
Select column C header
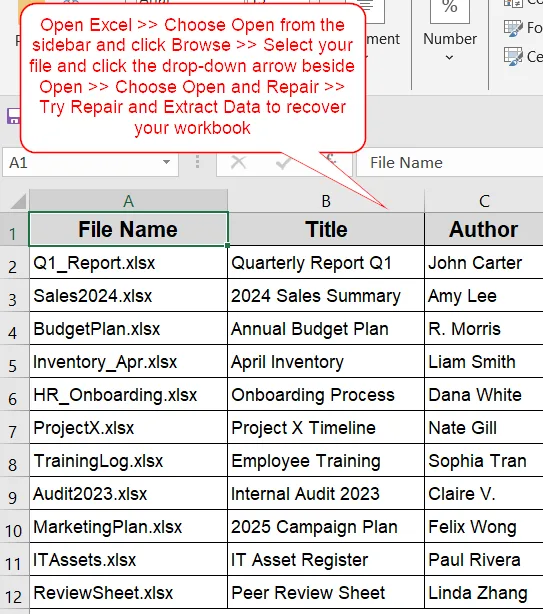click(x=484, y=201)
